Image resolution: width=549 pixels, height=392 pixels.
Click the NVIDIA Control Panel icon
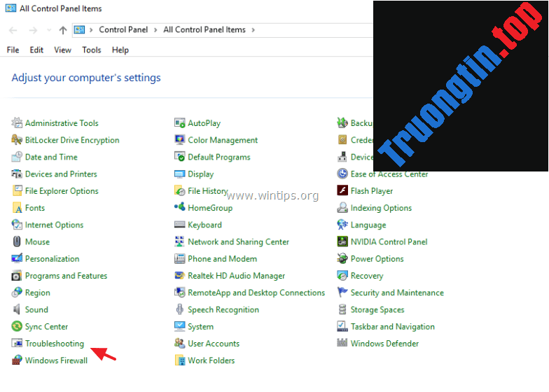click(342, 241)
